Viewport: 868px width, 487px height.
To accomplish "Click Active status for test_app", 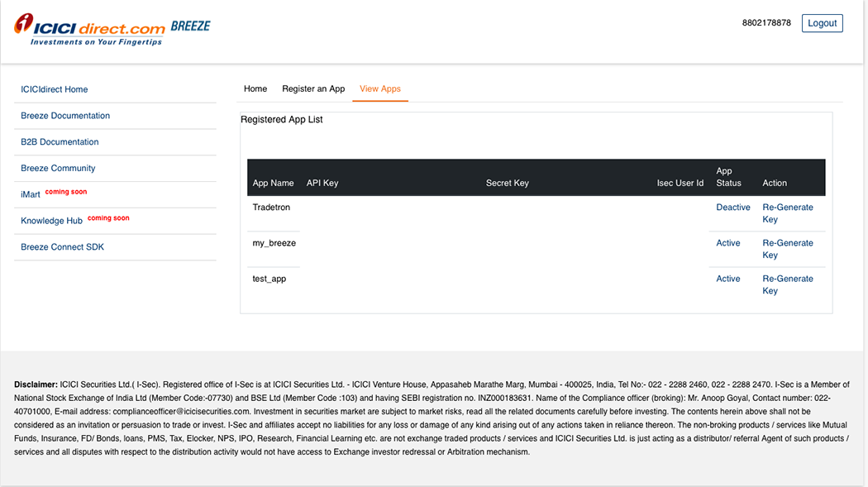I will [728, 279].
